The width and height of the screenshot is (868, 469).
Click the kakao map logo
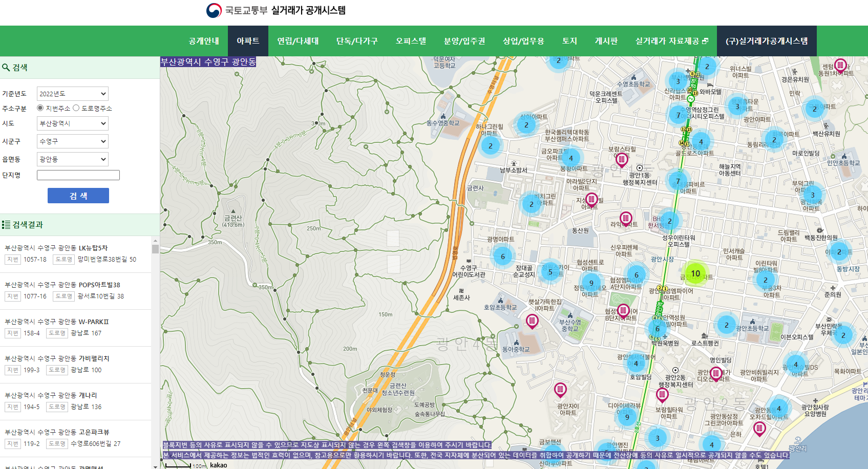219,465
